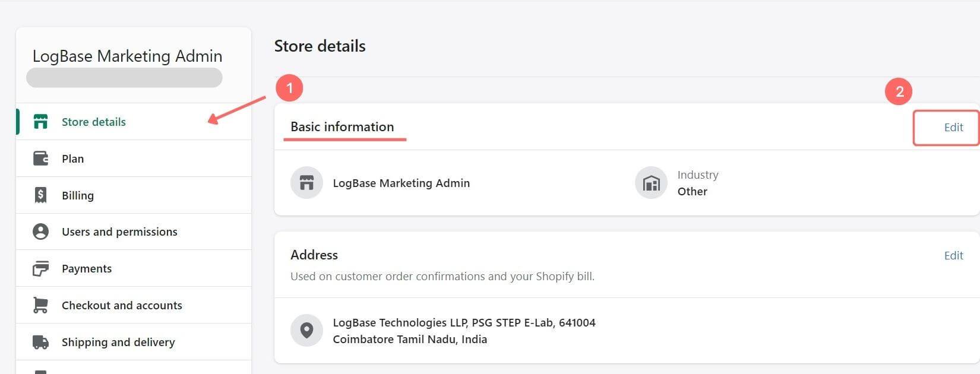Image resolution: width=980 pixels, height=374 pixels.
Task: Edit the Address section
Action: coord(953,255)
